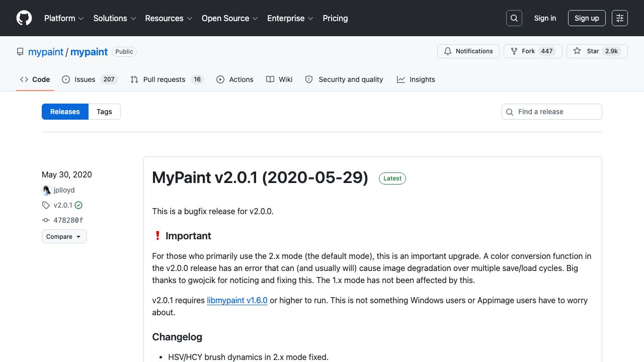Click the 16 pull requests counter
This screenshot has width=644, height=362.
click(x=197, y=79)
